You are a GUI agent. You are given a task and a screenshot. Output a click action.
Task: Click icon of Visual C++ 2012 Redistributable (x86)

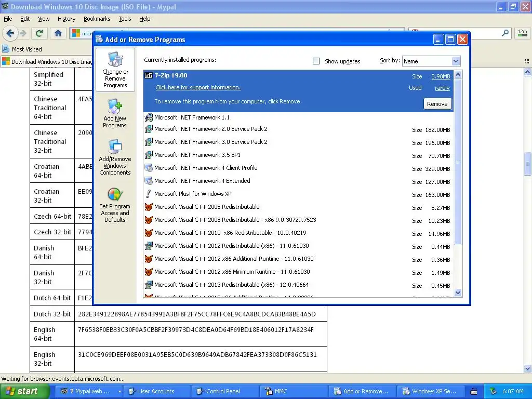[x=149, y=246]
